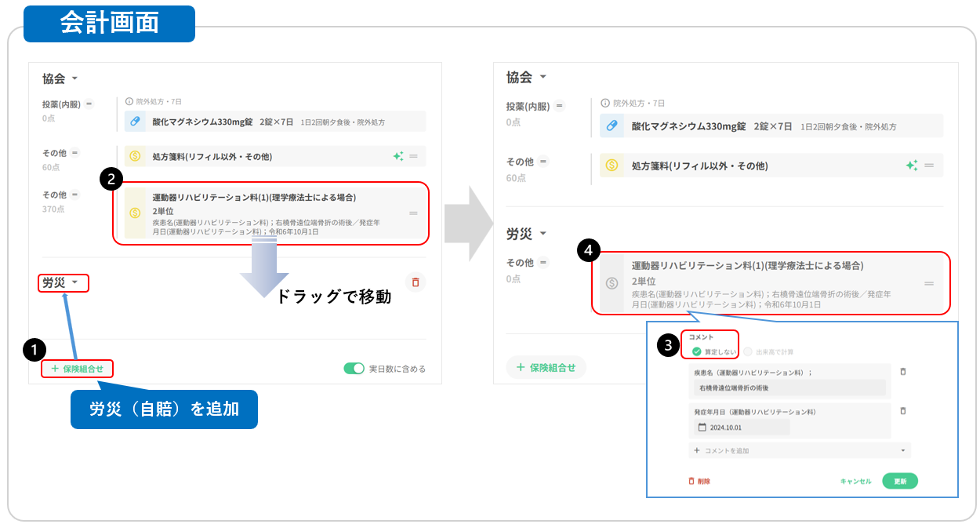The width and height of the screenshot is (980, 524).
Task: Toggle the 実日数に含める switch
Action: [x=354, y=369]
